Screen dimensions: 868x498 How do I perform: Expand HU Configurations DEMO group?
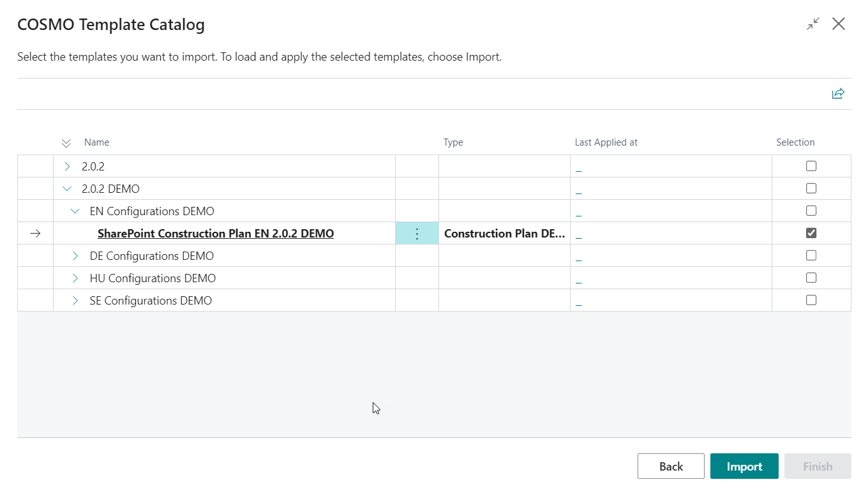[x=75, y=278]
